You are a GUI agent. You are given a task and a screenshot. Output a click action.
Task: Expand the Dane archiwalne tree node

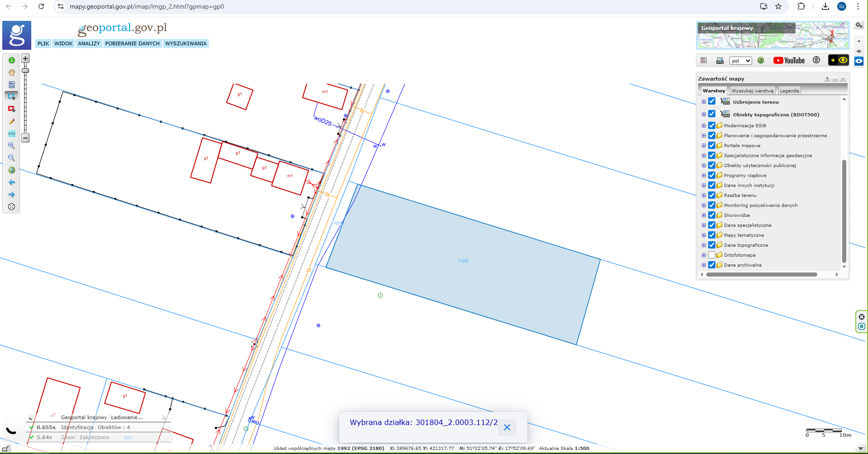pyautogui.click(x=704, y=265)
